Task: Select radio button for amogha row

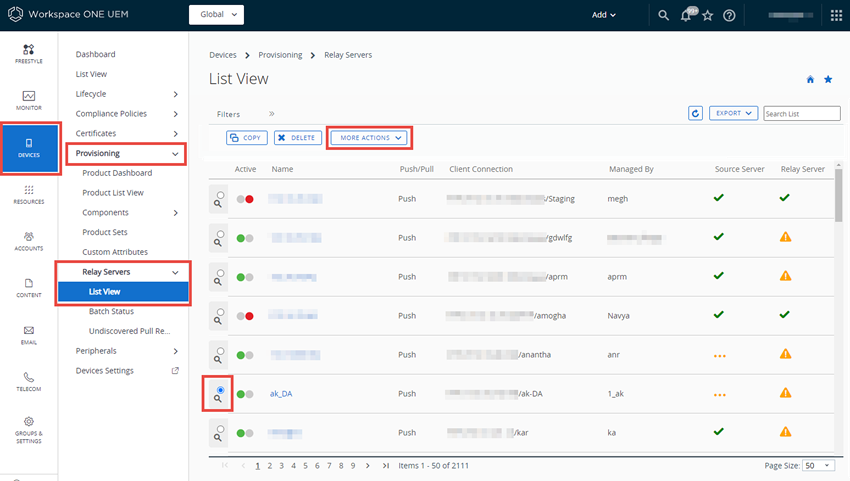Action: [x=220, y=312]
